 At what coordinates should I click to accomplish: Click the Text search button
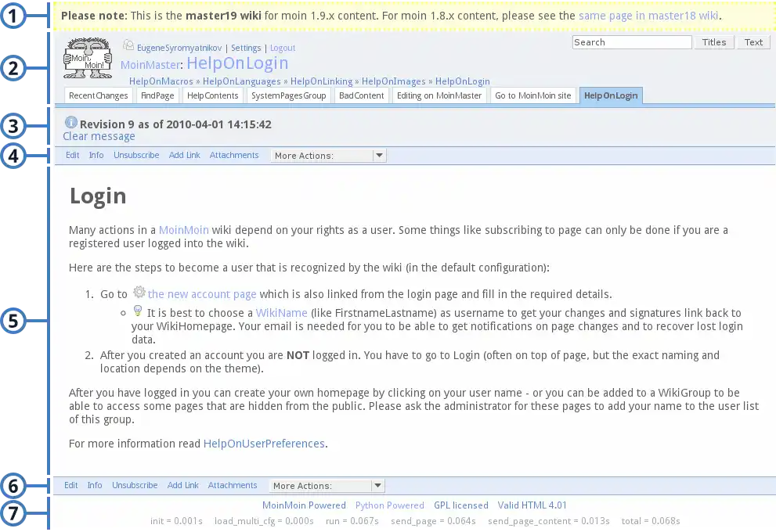tap(753, 42)
